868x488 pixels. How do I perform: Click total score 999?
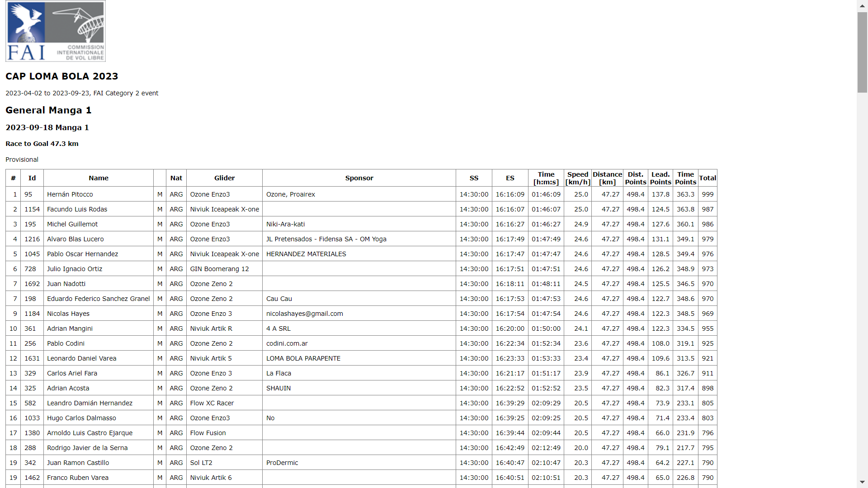[708, 194]
